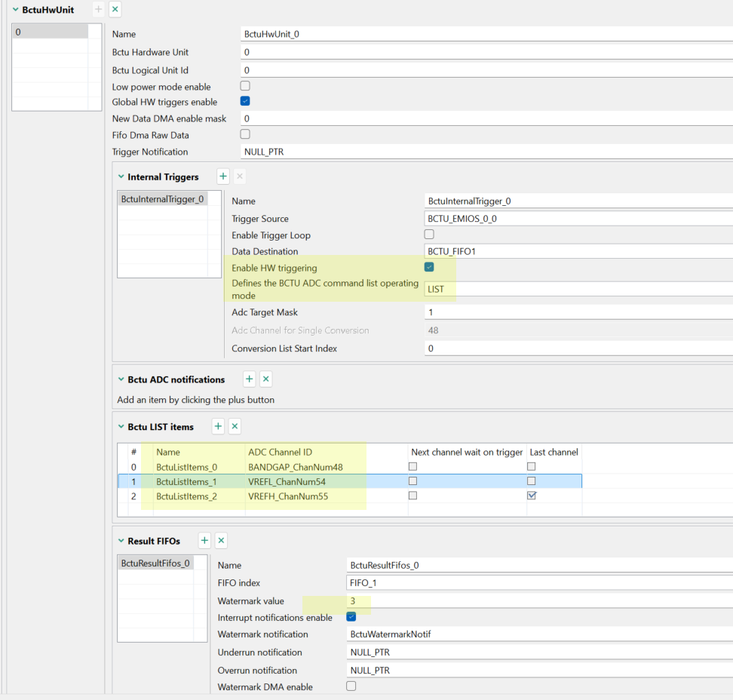Select BctuListItems_0 row name

(186, 467)
